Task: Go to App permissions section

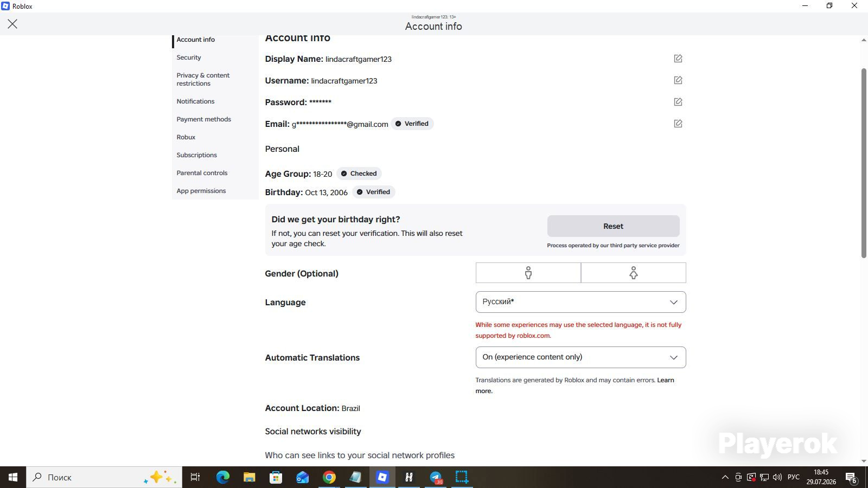Action: [201, 191]
